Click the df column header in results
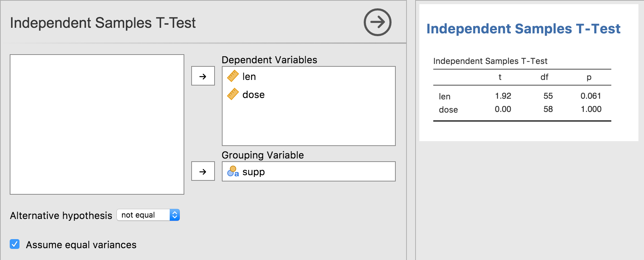This screenshot has width=644, height=260. pyautogui.click(x=544, y=77)
